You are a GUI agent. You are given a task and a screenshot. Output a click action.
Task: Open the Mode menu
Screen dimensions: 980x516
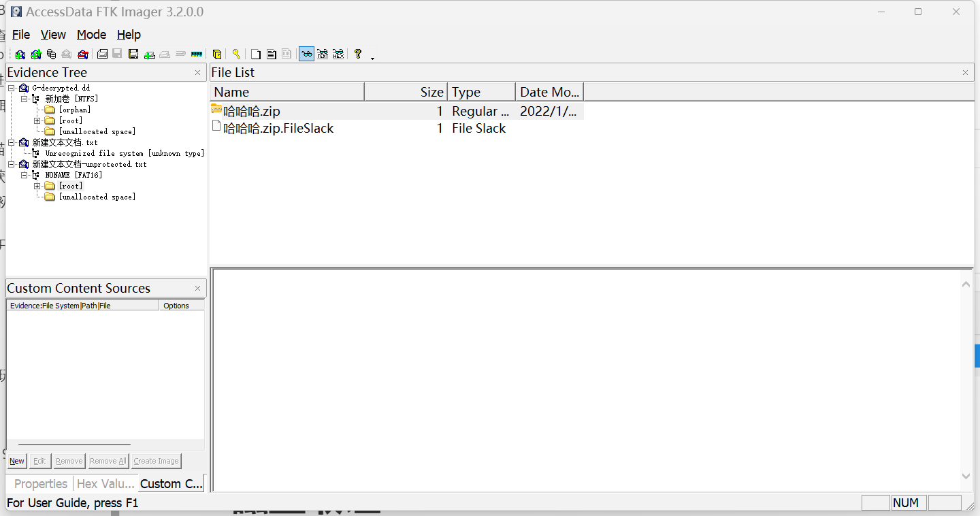91,35
